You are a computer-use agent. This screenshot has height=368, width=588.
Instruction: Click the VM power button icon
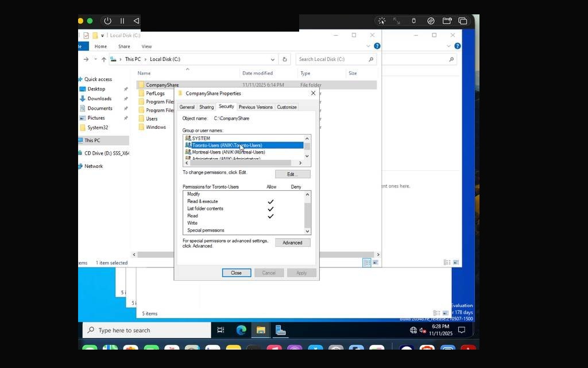(x=107, y=21)
